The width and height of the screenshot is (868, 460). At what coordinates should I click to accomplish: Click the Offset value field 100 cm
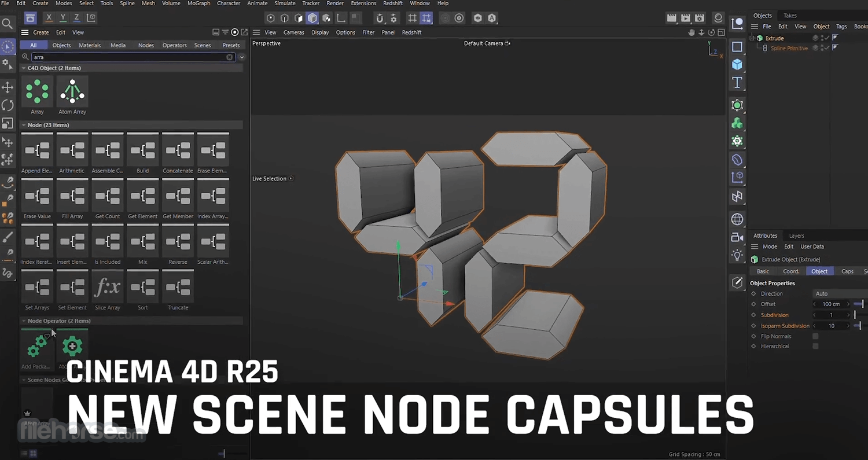pyautogui.click(x=832, y=304)
